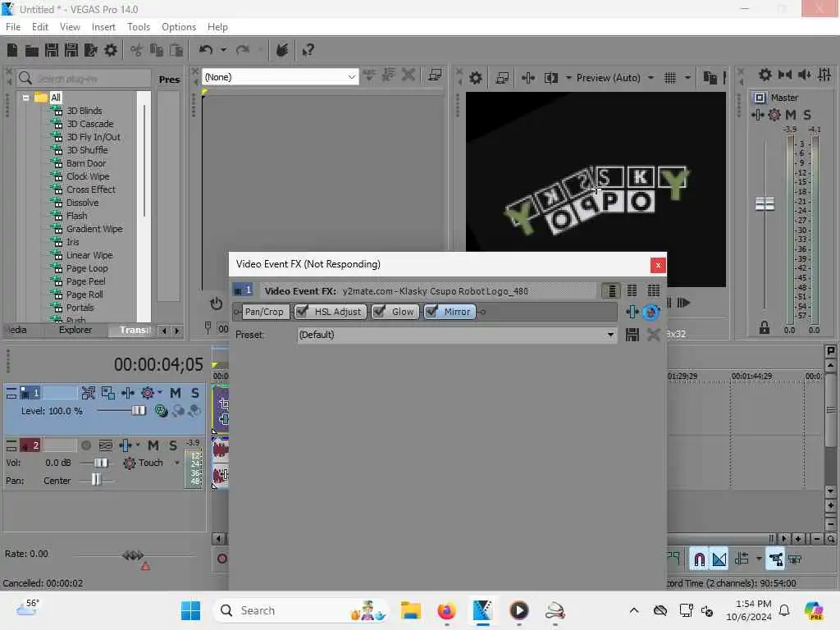Open Firefox from the taskbar
Screen dimensions: 840x630
click(x=446, y=610)
